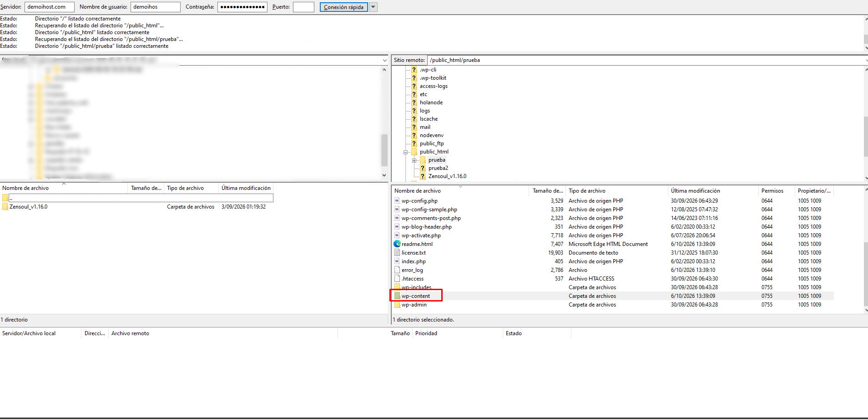
Task: Select the wp-admin folder icon
Action: (397, 305)
